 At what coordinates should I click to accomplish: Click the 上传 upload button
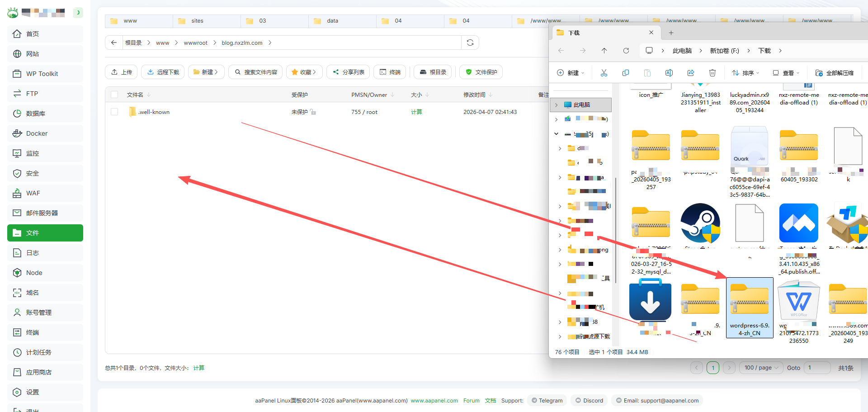tap(122, 72)
